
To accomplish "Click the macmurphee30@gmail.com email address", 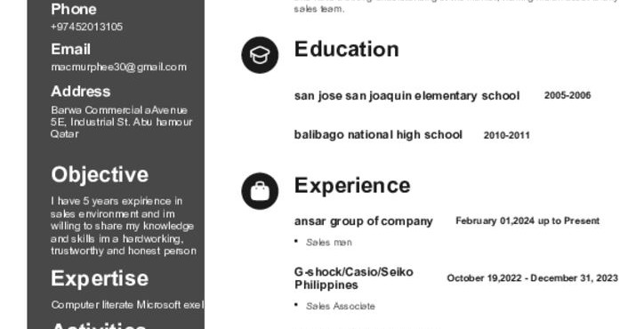I will tap(118, 68).
